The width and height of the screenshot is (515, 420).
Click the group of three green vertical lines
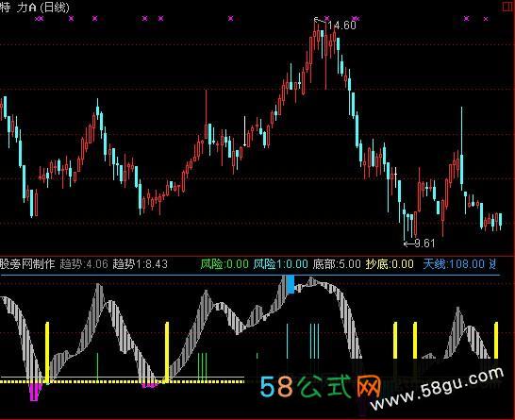(202, 367)
